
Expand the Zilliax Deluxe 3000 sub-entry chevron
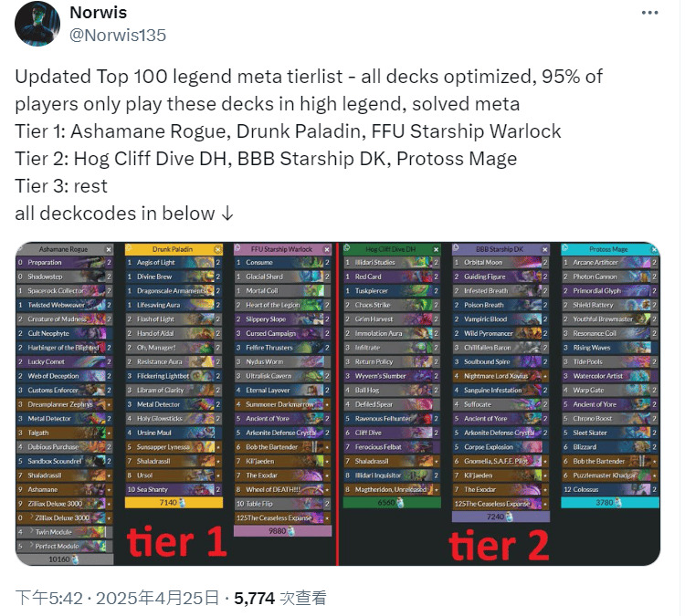pos(31,517)
